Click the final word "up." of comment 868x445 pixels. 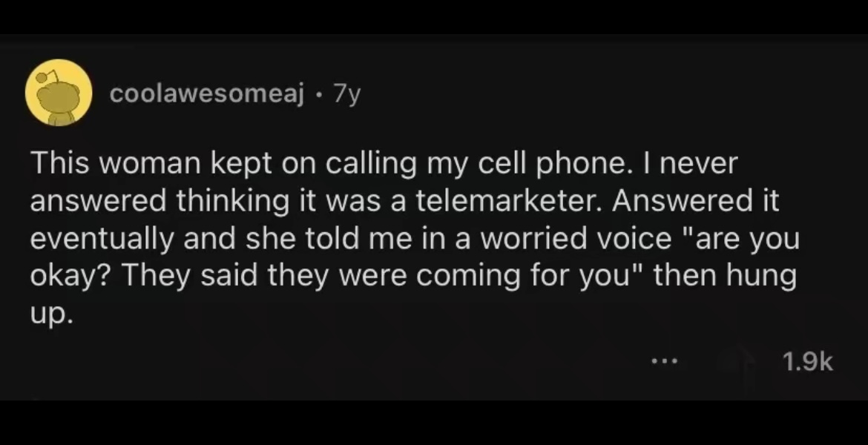tap(51, 315)
